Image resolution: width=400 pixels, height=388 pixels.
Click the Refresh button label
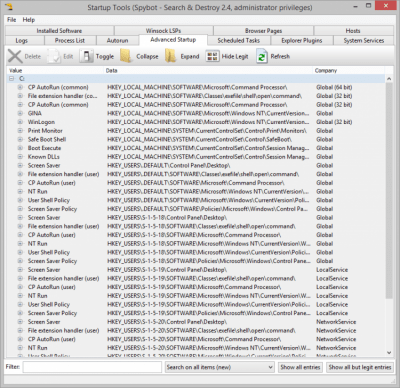(x=280, y=56)
